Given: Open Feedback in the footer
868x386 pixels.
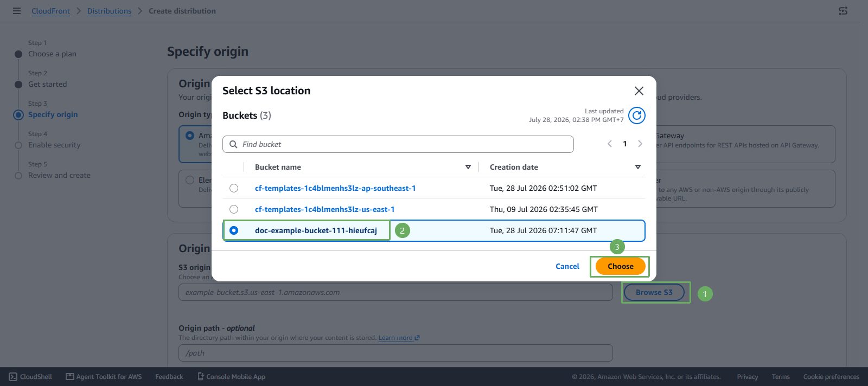Looking at the screenshot, I should [x=169, y=377].
